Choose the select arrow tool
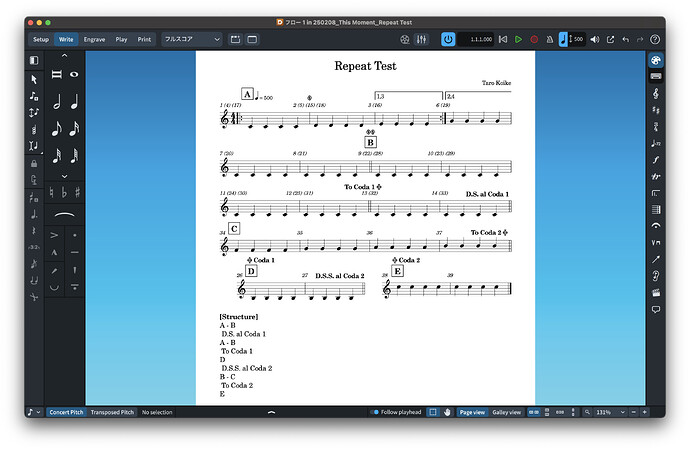Viewport: 690px width, 449px height. click(34, 80)
